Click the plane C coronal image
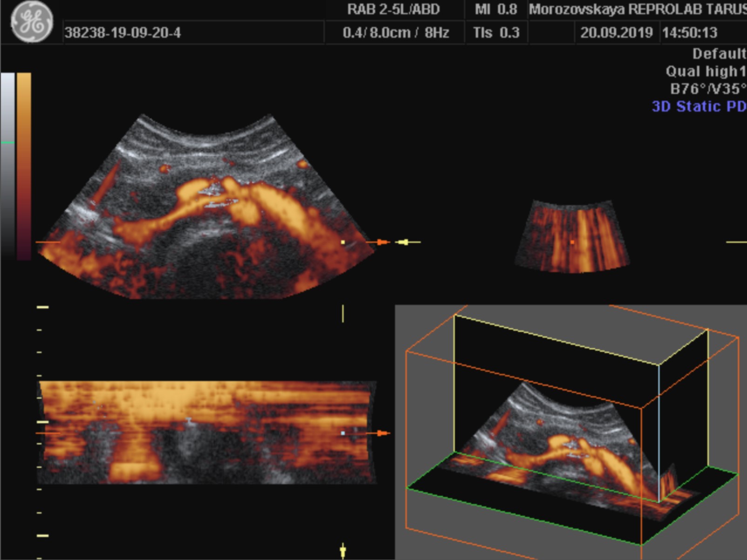Image resolution: width=747 pixels, height=560 pixels. pos(207,432)
